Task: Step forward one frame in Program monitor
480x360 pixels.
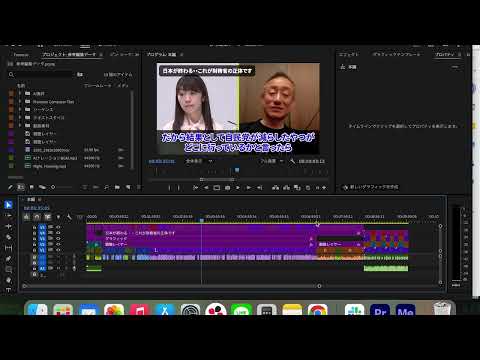Action: click(x=249, y=188)
